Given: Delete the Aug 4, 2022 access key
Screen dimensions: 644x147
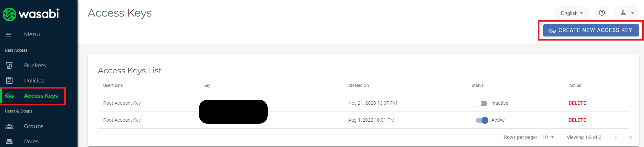Looking at the screenshot, I should pos(577,120).
